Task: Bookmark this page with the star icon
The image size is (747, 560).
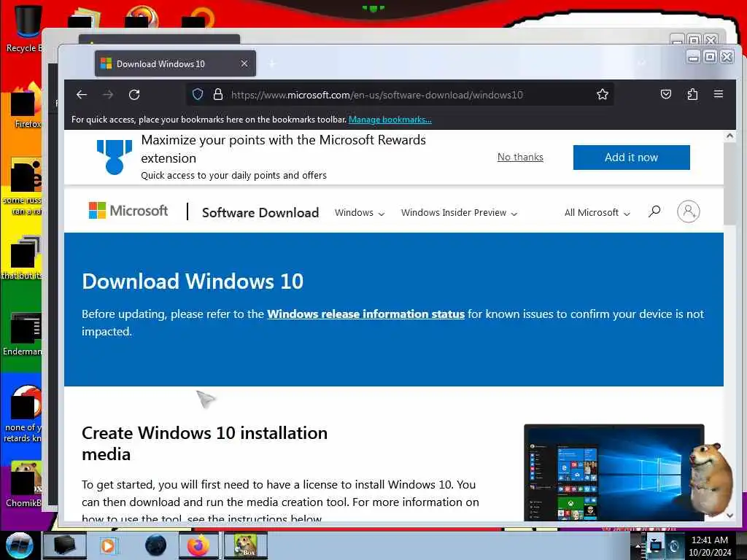Action: 602,94
